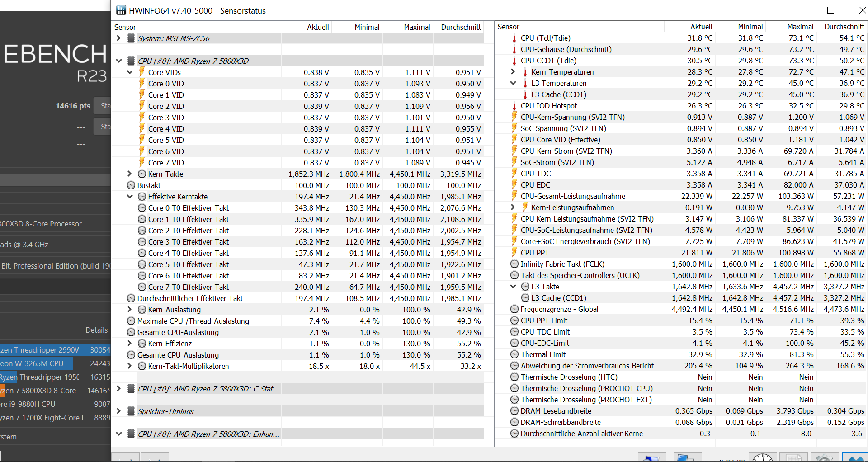Click the lightning icon of SoC-Strom (SVI2 TFN)
Image resolution: width=868 pixels, height=462 pixels.
(514, 162)
